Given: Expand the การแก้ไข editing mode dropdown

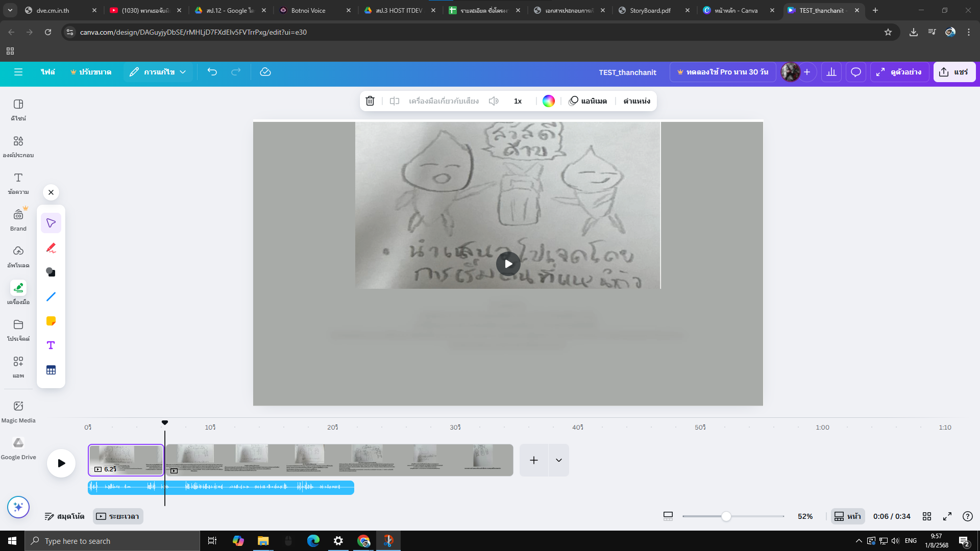Looking at the screenshot, I should pos(158,72).
